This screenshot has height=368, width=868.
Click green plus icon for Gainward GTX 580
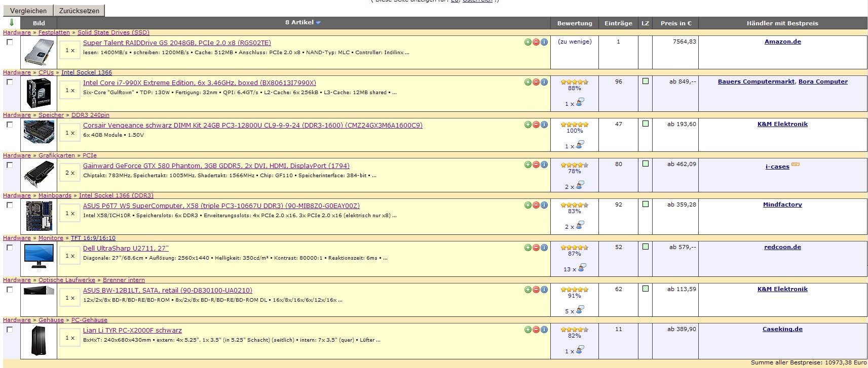[528, 165]
